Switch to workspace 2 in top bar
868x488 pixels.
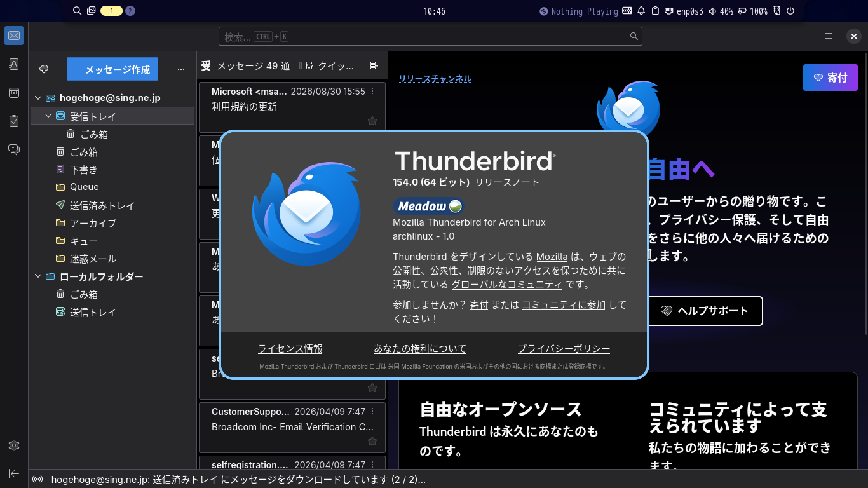coord(130,11)
